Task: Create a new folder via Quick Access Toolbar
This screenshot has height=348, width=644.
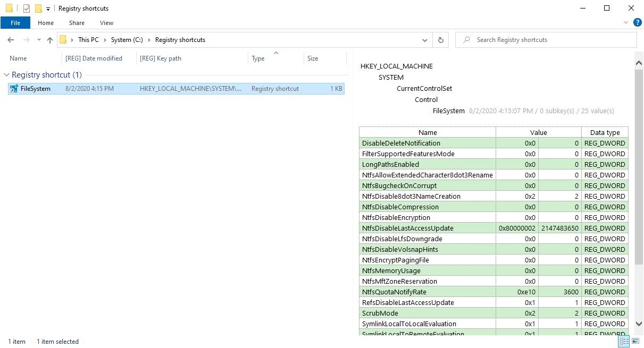Action: [38, 8]
